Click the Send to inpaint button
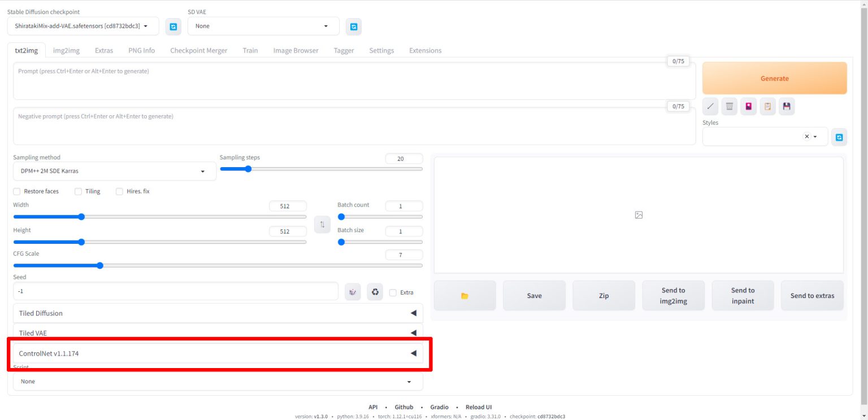Viewport: 868px width, 420px height. pyautogui.click(x=743, y=296)
